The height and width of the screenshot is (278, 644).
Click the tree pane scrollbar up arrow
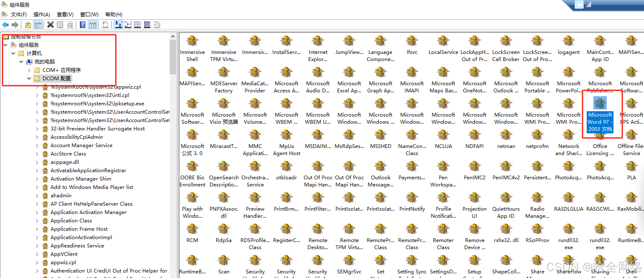pos(173,37)
